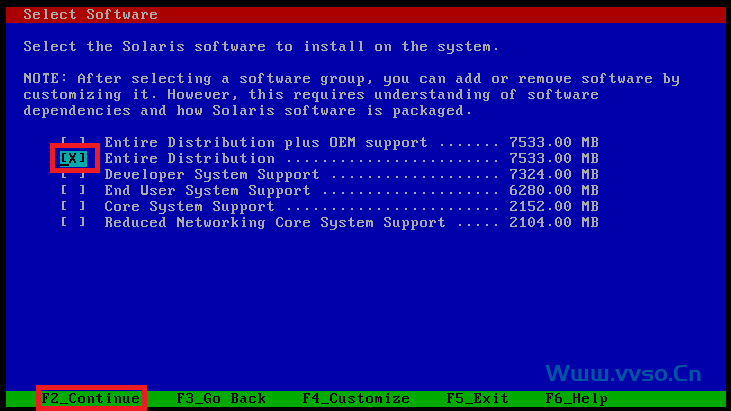The image size is (731, 411).
Task: Check the Entire Distribution plus OEM support box
Action: 73,141
